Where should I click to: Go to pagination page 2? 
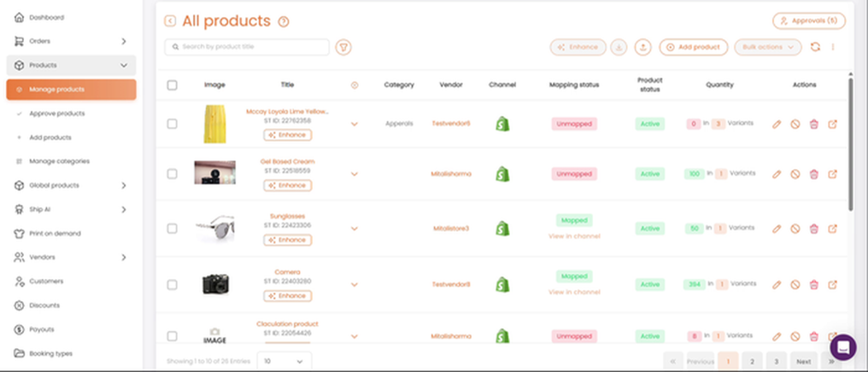point(752,362)
